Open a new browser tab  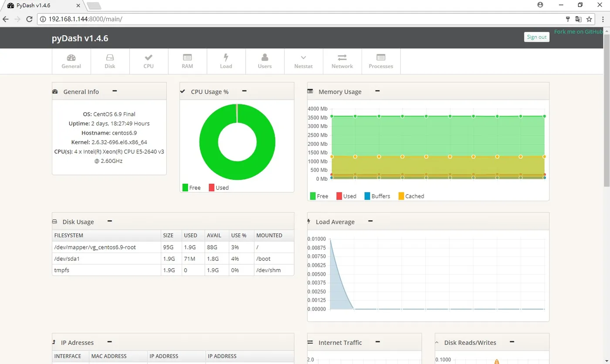pos(94,6)
